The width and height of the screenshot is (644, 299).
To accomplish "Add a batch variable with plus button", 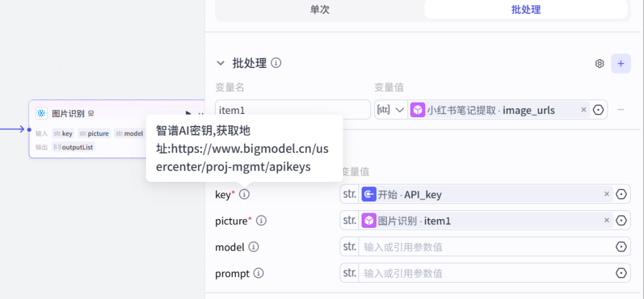I will click(621, 64).
